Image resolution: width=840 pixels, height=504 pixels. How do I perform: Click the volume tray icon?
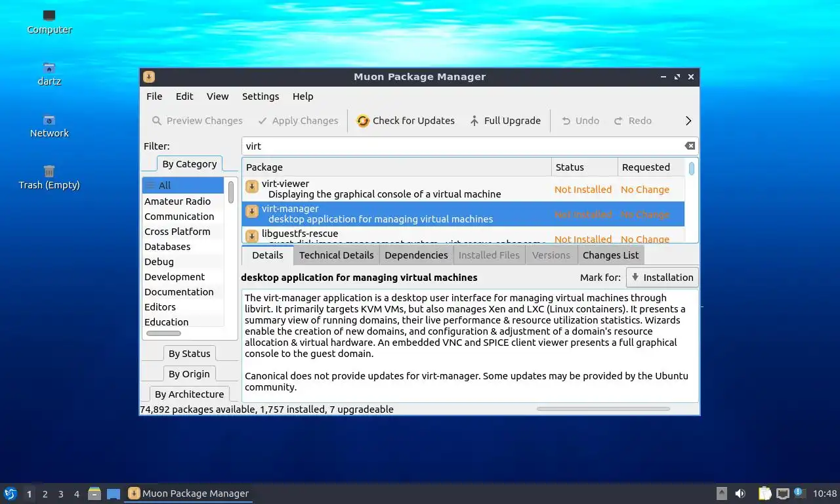[740, 493]
